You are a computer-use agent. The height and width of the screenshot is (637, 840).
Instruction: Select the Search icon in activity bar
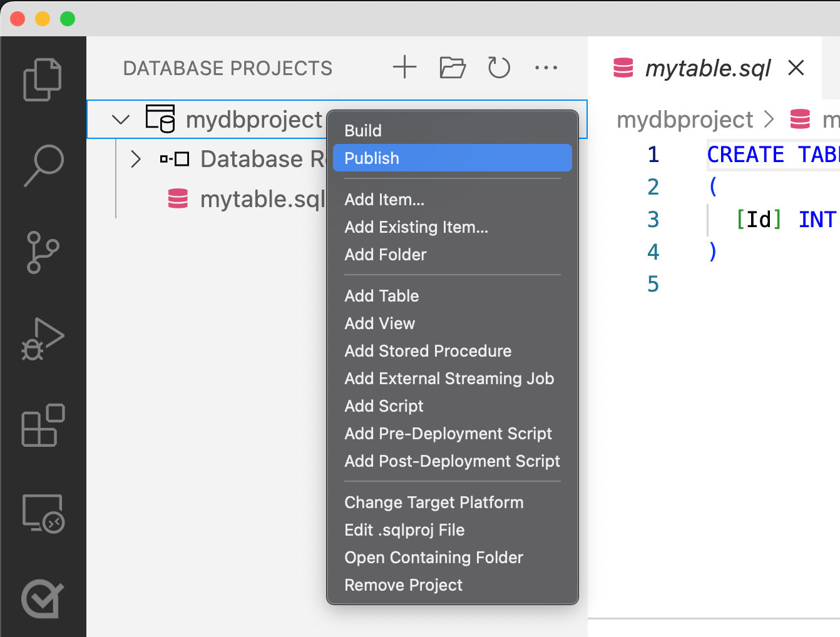tap(43, 165)
